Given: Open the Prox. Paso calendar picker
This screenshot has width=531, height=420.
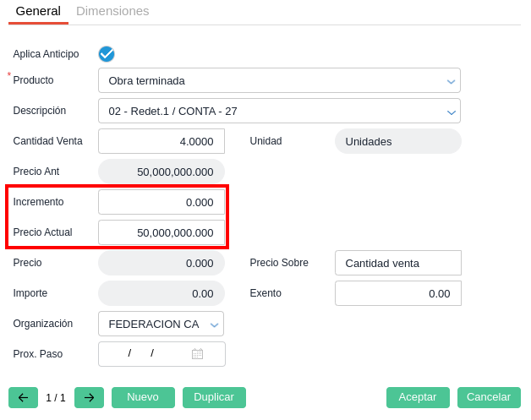Looking at the screenshot, I should pyautogui.click(x=197, y=354).
